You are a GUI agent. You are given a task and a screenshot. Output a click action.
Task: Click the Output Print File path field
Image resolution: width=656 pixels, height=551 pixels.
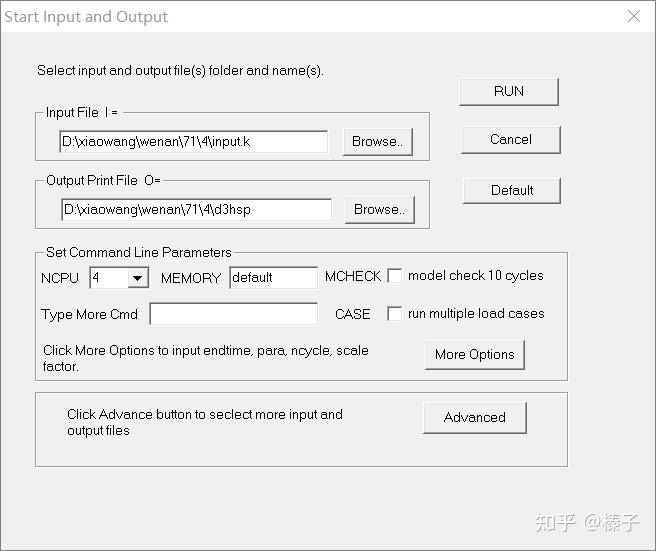196,210
